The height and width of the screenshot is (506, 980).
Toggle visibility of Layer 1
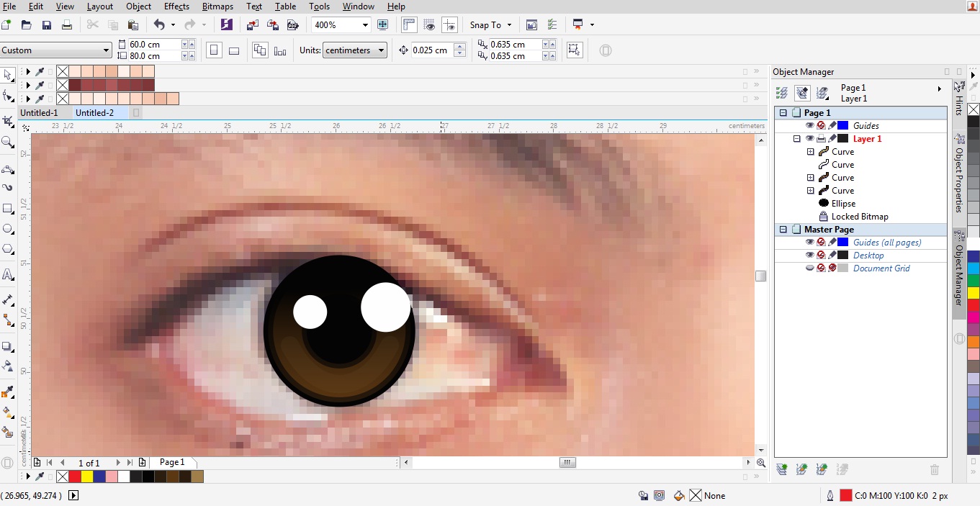(810, 139)
